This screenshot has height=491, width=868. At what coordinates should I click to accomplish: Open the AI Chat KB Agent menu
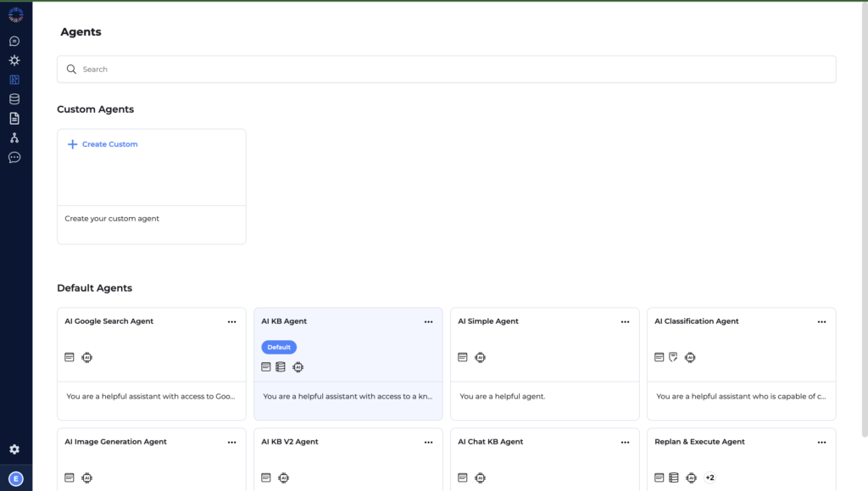click(x=626, y=442)
